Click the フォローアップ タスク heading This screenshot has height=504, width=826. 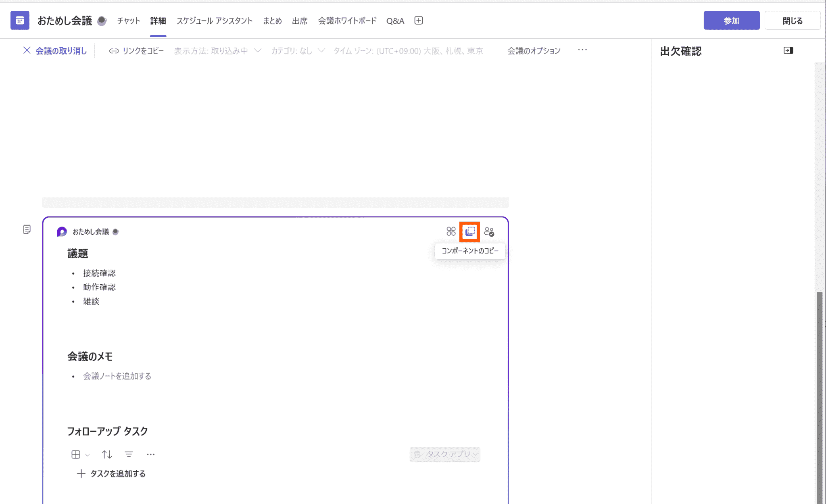pos(108,431)
